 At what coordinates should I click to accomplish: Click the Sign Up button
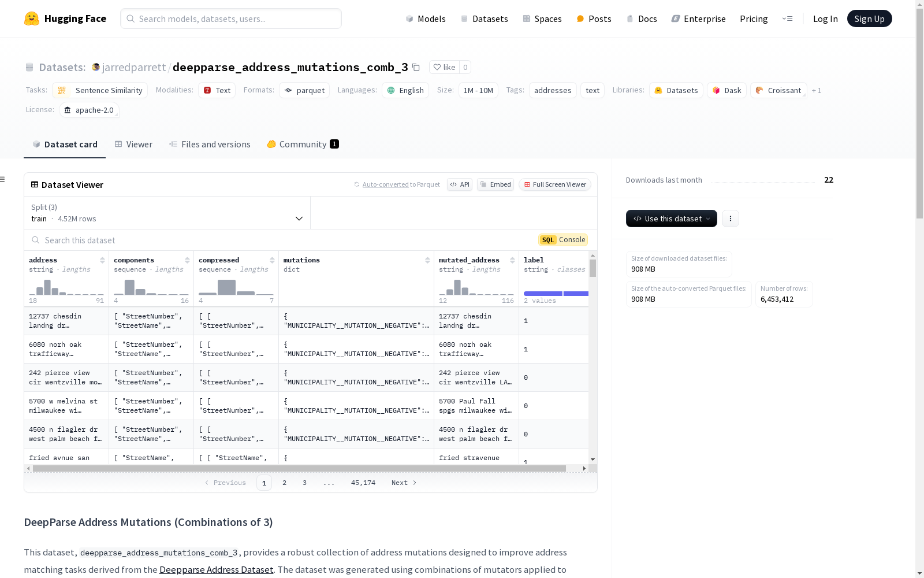pyautogui.click(x=870, y=18)
